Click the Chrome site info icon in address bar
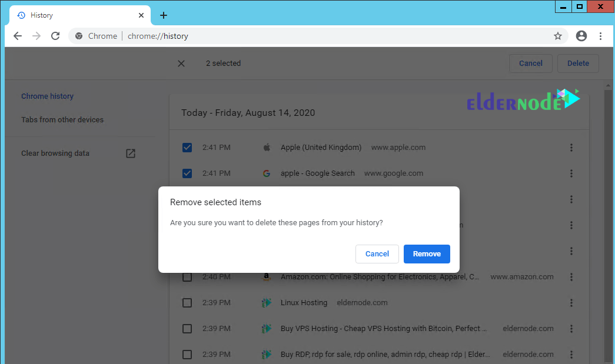 click(x=79, y=36)
